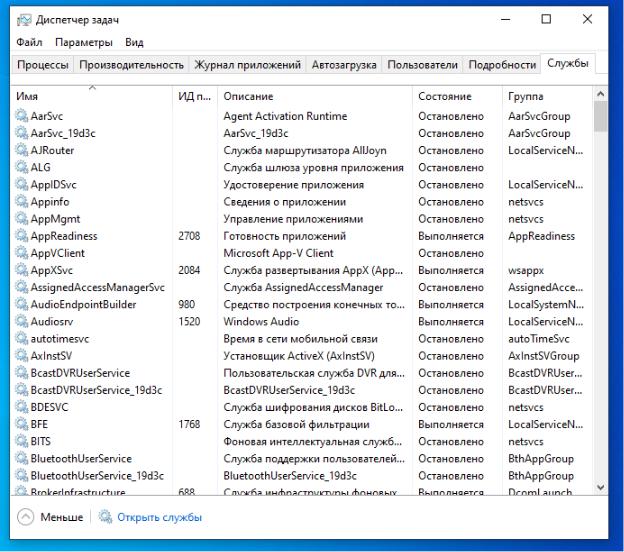
Task: Select the BluetoothUserService name cell
Action: click(x=81, y=458)
